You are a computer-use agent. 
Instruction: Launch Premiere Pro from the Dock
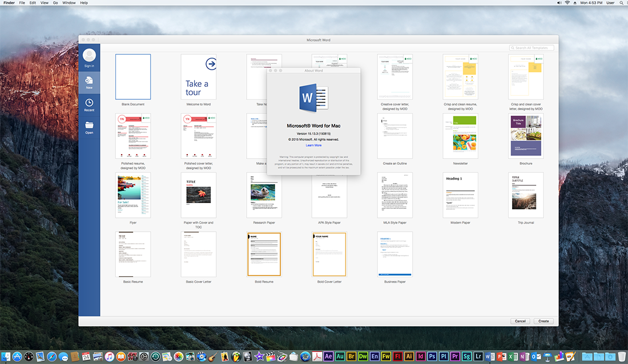click(455, 357)
